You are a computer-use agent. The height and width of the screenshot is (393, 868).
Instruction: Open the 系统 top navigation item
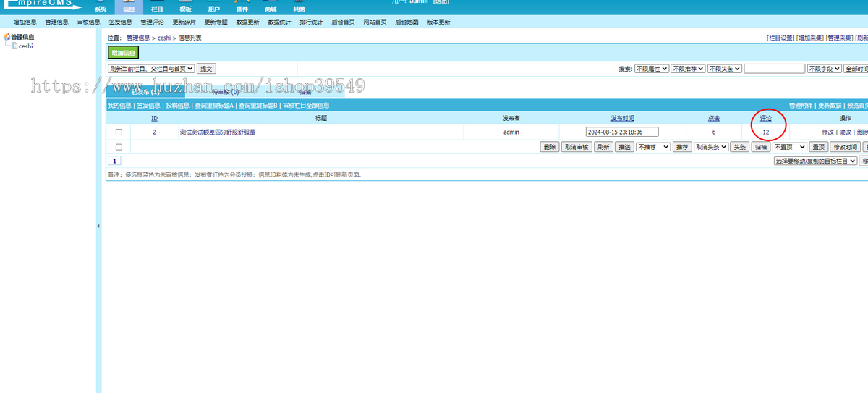coord(100,7)
